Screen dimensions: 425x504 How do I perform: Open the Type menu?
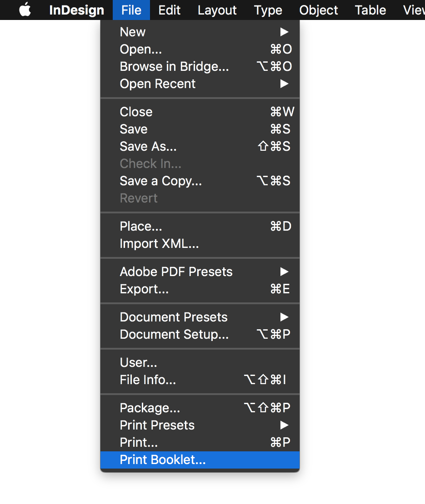click(x=268, y=10)
